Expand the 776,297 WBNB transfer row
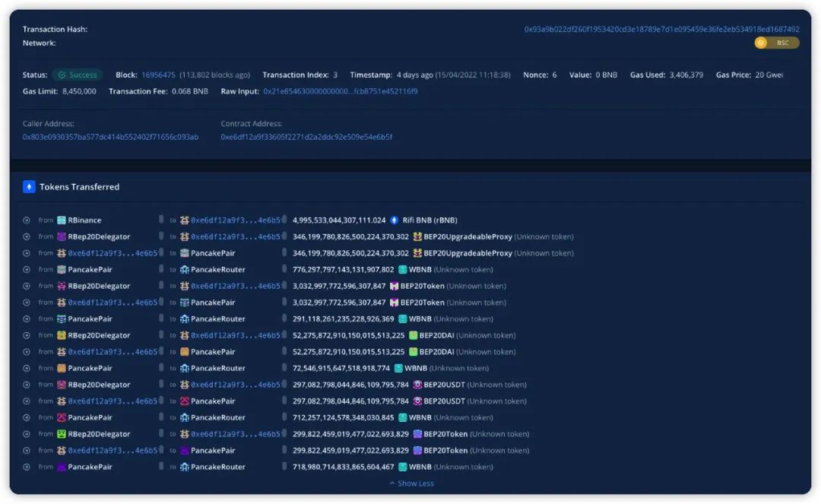The height and width of the screenshot is (504, 821). click(26, 270)
